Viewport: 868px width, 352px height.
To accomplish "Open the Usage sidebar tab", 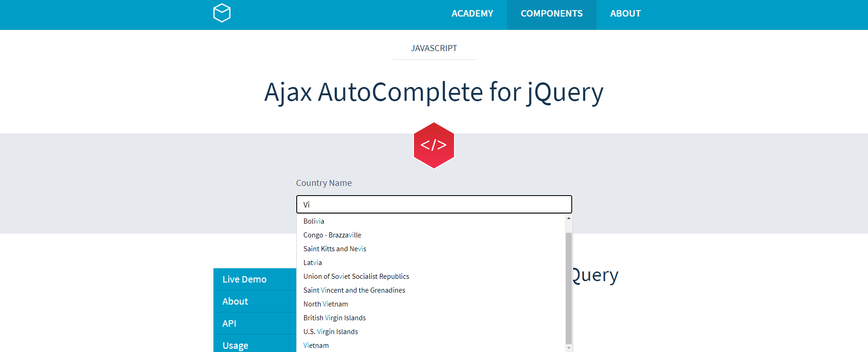I will (x=255, y=344).
